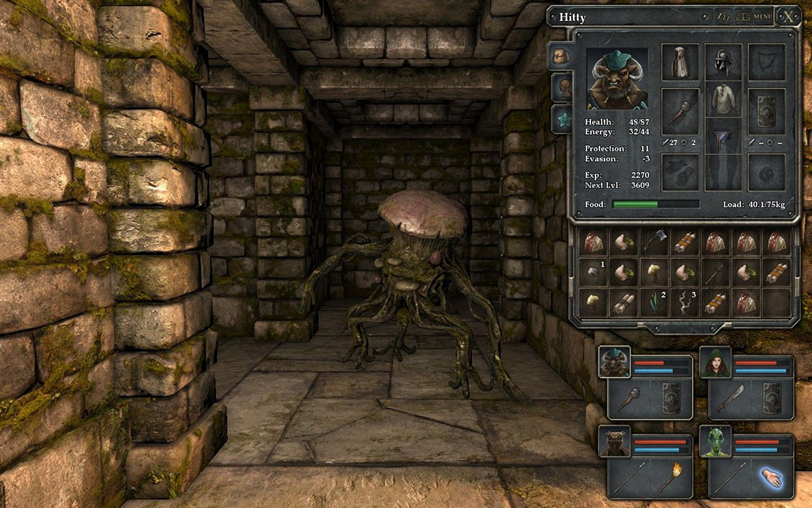
Task: Switch to the backpack inventory tab
Action: (561, 56)
